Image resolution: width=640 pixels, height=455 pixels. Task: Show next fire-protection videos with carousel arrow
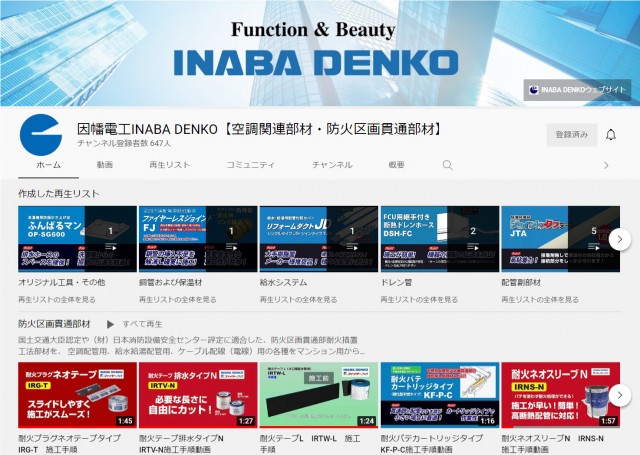click(620, 395)
